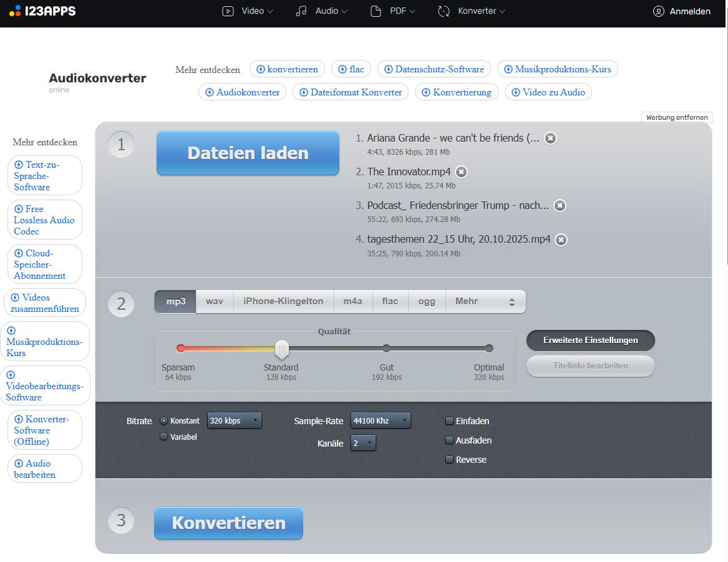Screen dimensions: 728x562
Task: Open the 320 kbps bitrate dropdown
Action: point(235,421)
